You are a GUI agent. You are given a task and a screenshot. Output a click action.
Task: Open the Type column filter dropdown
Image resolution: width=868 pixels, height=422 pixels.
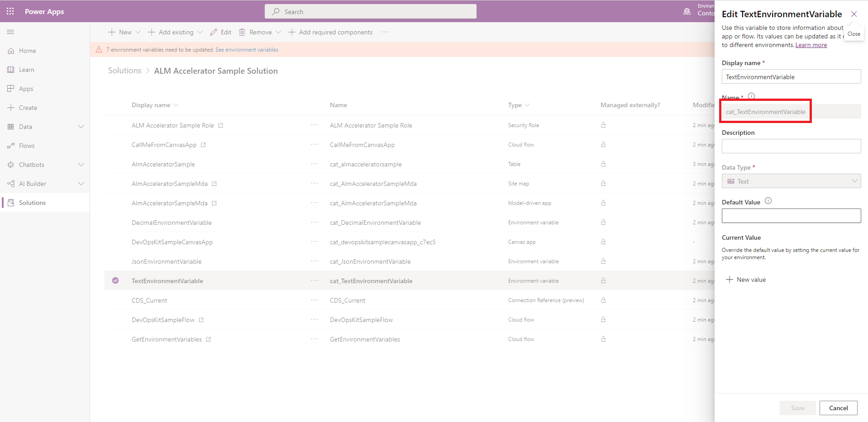(527, 105)
